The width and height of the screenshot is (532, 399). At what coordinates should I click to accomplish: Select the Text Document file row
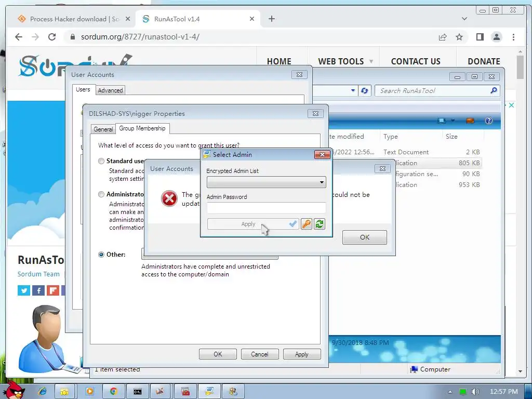[x=405, y=152]
